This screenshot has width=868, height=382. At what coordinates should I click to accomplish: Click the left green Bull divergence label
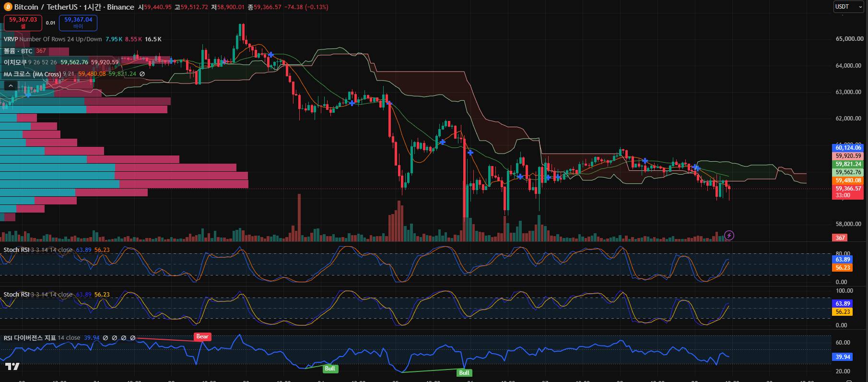(330, 369)
